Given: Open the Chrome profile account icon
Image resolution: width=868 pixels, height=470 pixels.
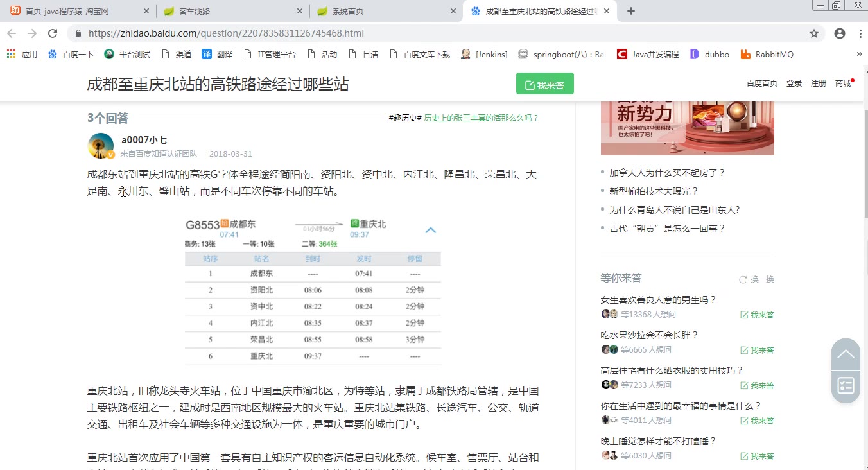Looking at the screenshot, I should [840, 33].
